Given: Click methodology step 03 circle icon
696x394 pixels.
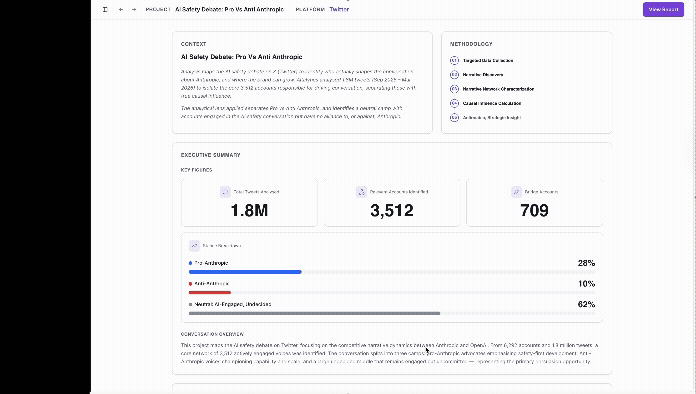Looking at the screenshot, I should click(x=454, y=89).
